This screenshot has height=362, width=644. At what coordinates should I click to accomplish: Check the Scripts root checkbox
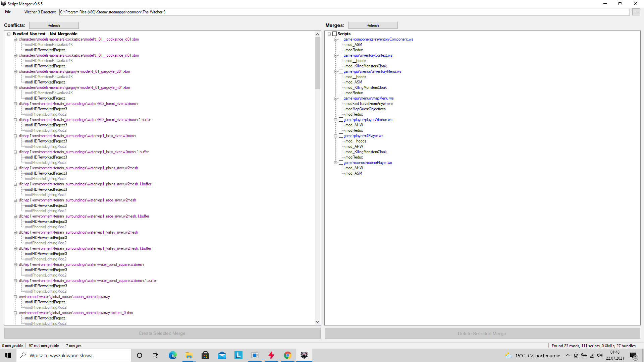pos(334,34)
